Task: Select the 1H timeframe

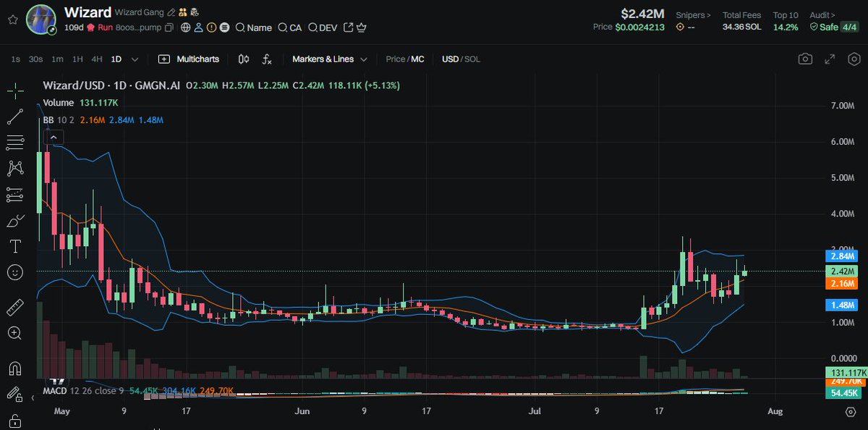Action: coord(77,59)
